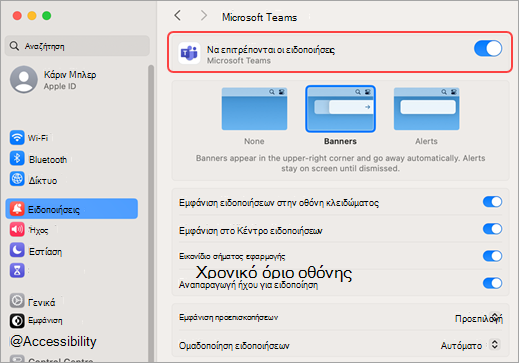The width and height of the screenshot is (519, 363).
Task: Click the sidebar vertical scrollbar
Action: coord(151,213)
